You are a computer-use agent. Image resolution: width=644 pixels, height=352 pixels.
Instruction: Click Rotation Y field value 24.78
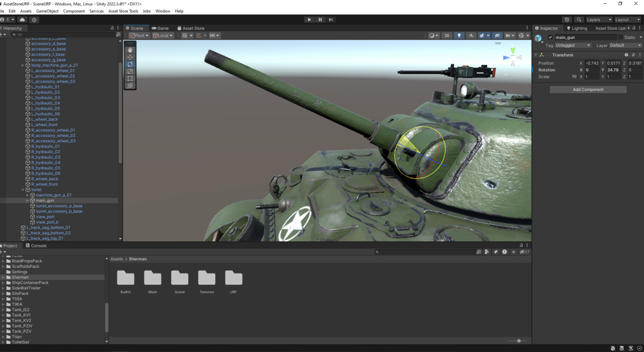point(613,70)
